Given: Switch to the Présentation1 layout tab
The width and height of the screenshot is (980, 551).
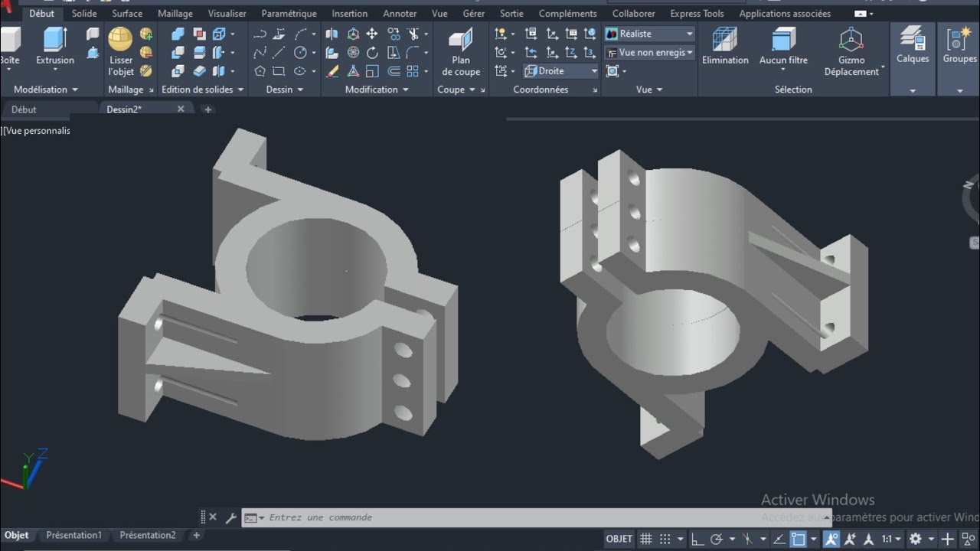Looking at the screenshot, I should click(73, 536).
